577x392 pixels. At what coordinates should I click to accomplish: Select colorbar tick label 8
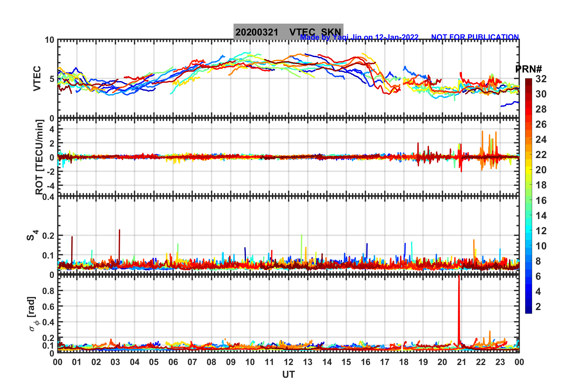point(538,261)
